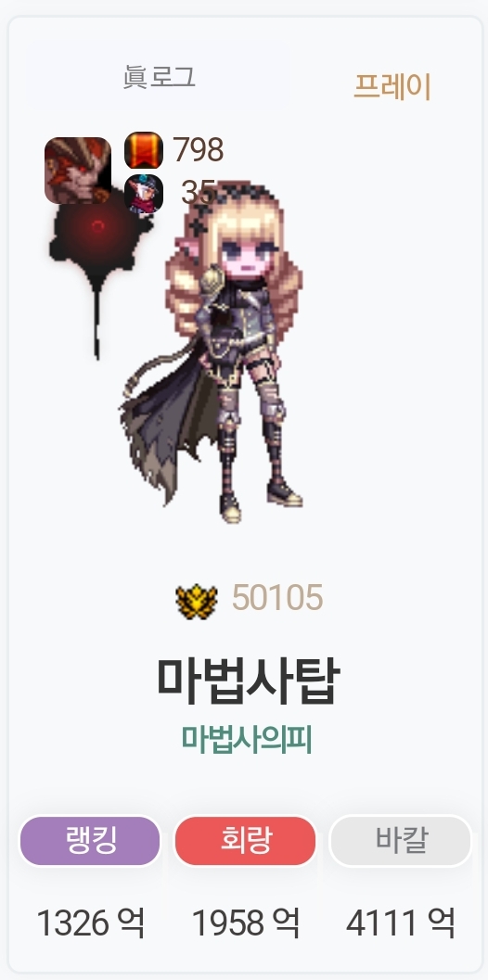Click the small character portrait icon beside 35
This screenshot has height=980, width=488.
point(144,195)
